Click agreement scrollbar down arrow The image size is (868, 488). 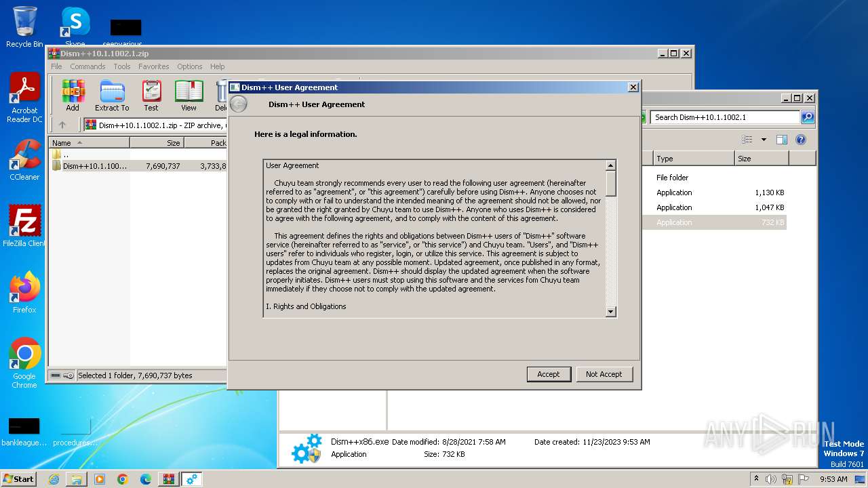(610, 312)
